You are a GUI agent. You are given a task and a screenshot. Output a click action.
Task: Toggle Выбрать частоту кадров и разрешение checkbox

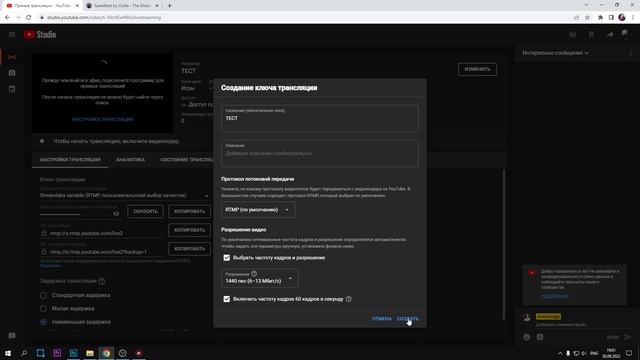tap(227, 258)
